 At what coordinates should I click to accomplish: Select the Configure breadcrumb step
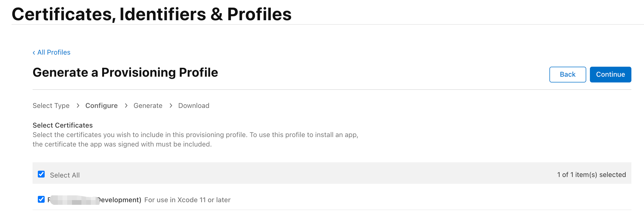pyautogui.click(x=101, y=106)
